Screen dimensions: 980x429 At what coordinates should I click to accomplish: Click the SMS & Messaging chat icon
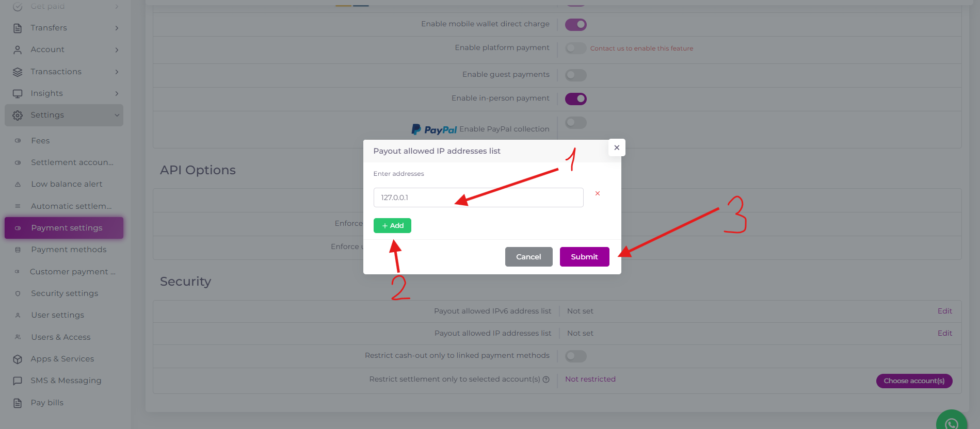[x=18, y=381]
